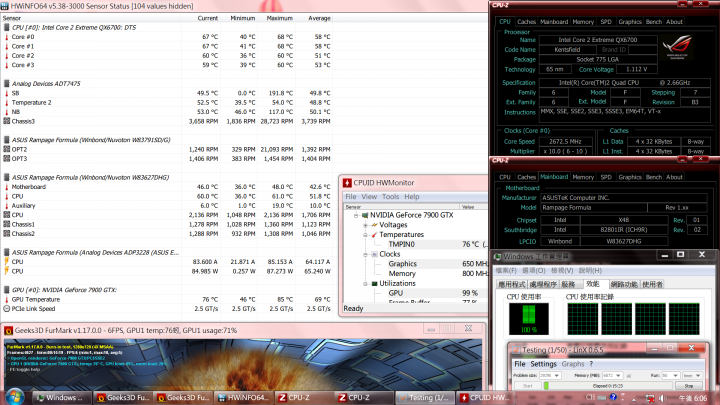Open the Windows Start orb
The height and width of the screenshot is (405, 720).
tap(14, 397)
